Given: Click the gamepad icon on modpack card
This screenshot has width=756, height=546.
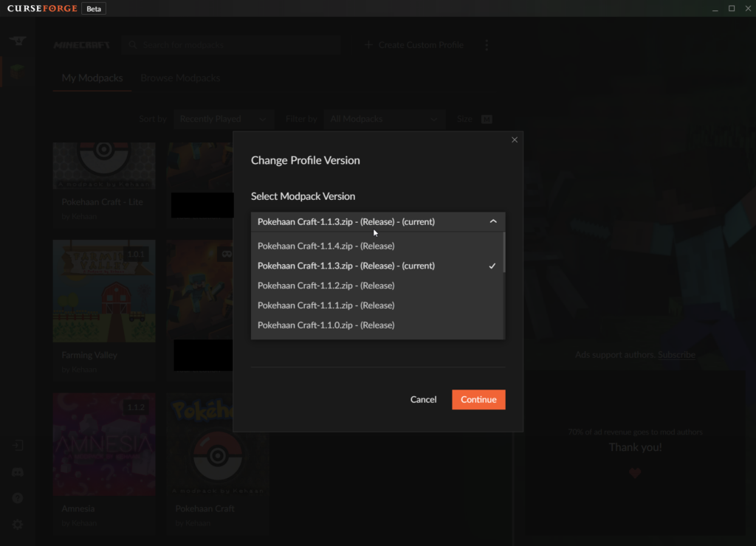Looking at the screenshot, I should click(226, 254).
